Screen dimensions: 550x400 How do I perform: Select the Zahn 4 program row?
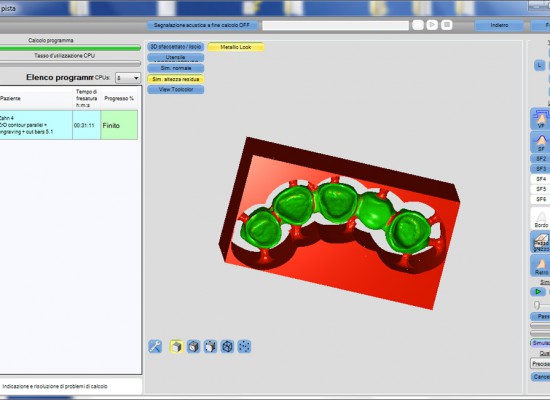coord(69,125)
